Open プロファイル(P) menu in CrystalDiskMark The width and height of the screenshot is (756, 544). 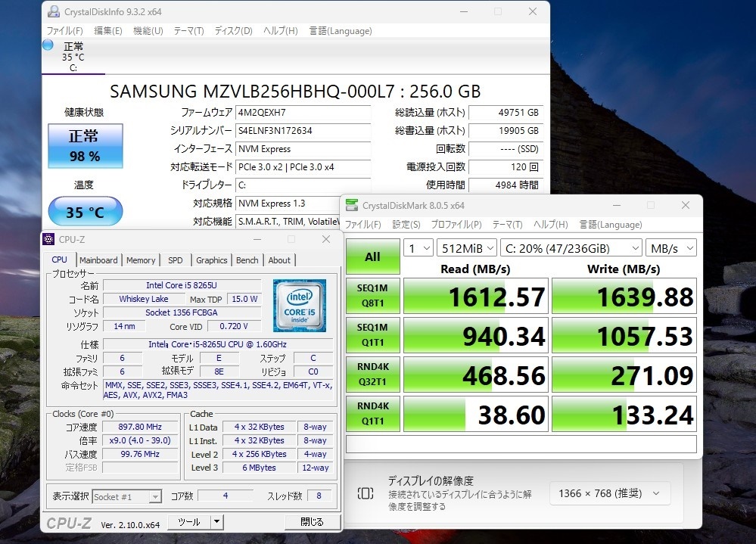456,225
